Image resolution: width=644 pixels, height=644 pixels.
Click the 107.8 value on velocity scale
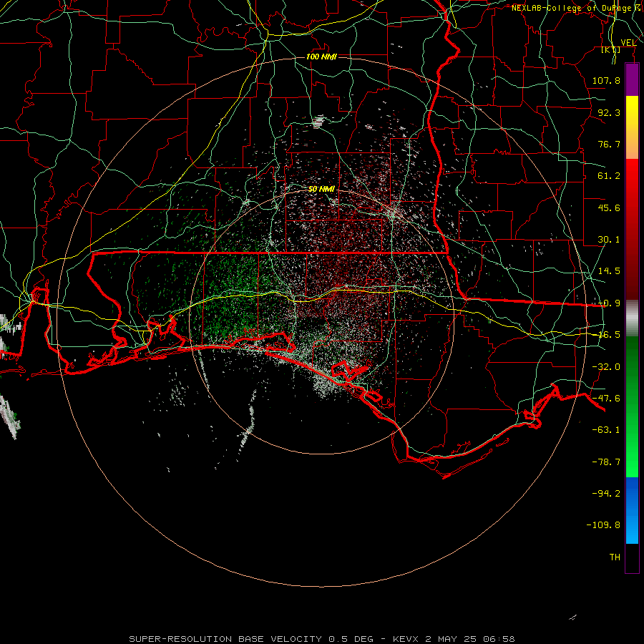point(606,80)
